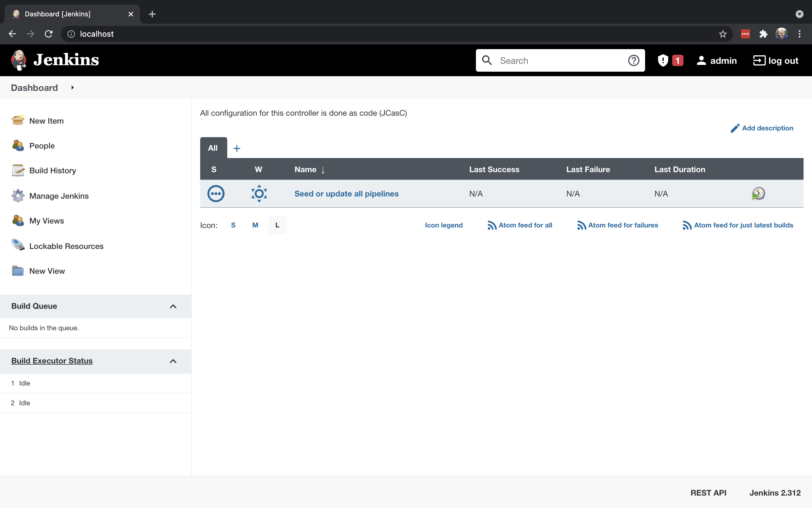Open the red extension icon in toolbar
Viewport: 812px width, 508px height.
pyautogui.click(x=745, y=34)
